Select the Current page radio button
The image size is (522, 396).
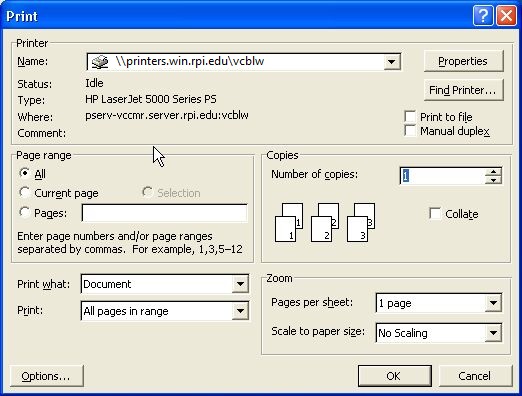(x=24, y=193)
